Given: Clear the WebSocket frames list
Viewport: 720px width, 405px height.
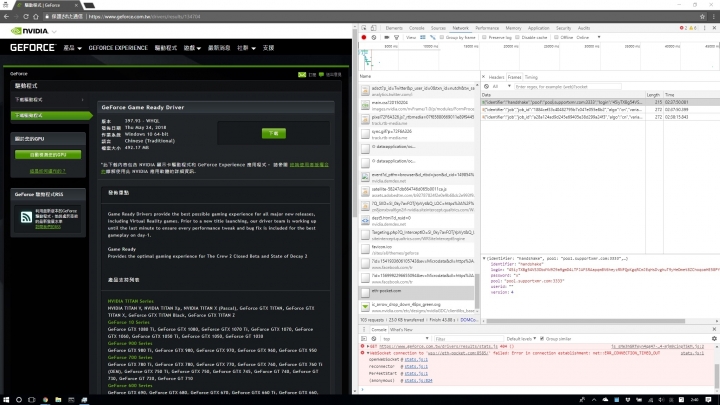Looking at the screenshot, I should click(486, 86).
